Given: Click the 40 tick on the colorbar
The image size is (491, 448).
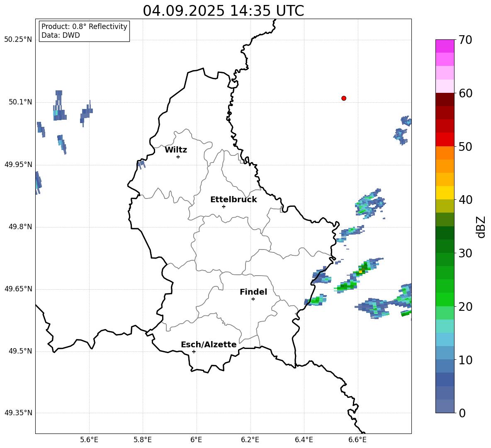Looking at the screenshot, I should (x=465, y=200).
